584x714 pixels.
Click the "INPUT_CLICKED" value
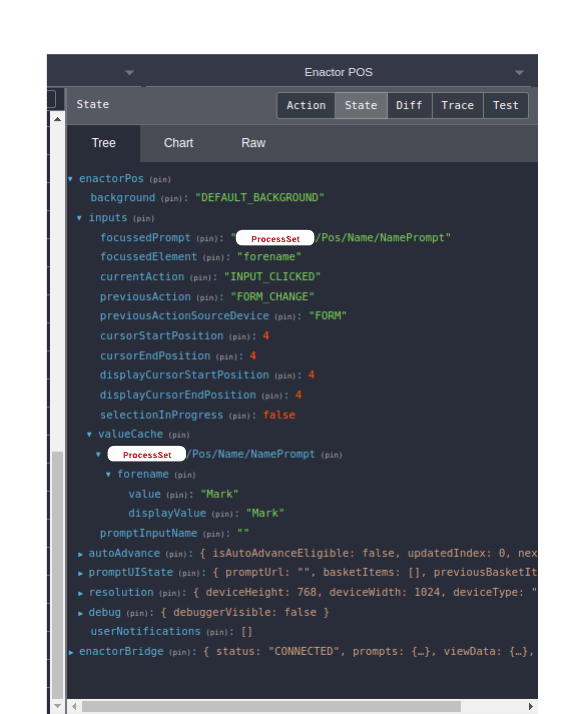(272, 277)
